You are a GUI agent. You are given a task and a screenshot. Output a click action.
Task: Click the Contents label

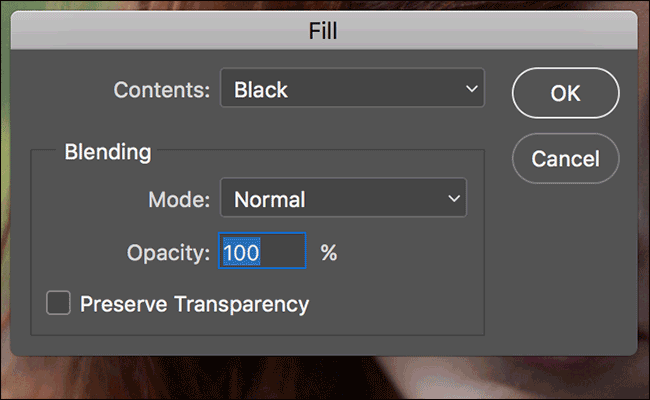point(161,90)
